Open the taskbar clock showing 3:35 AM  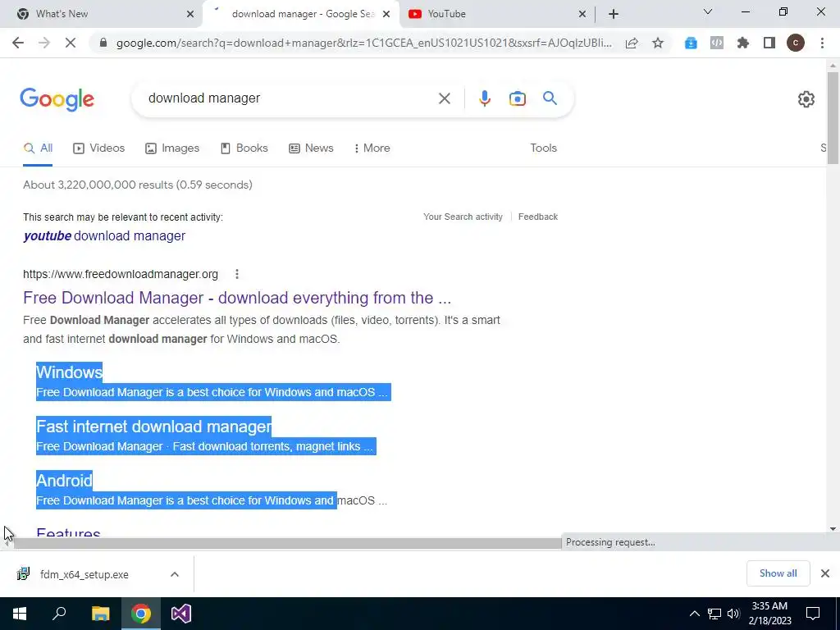tap(769, 614)
